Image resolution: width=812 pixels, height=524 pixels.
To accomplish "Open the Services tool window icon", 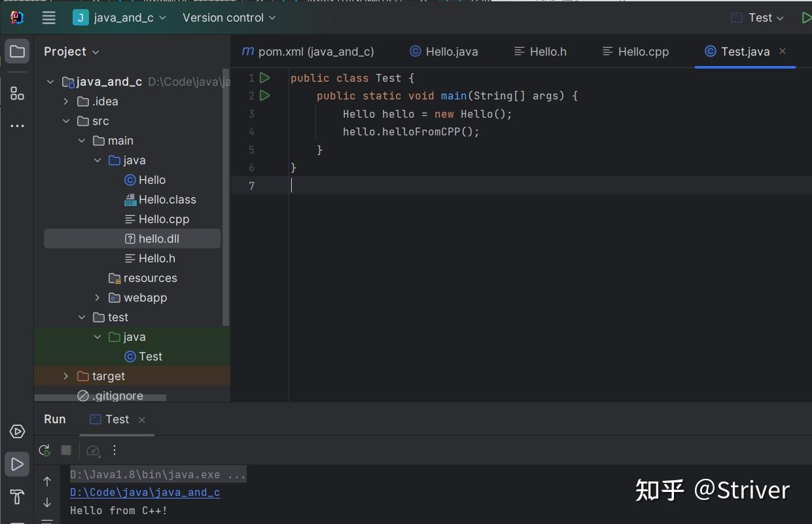I will click(17, 432).
